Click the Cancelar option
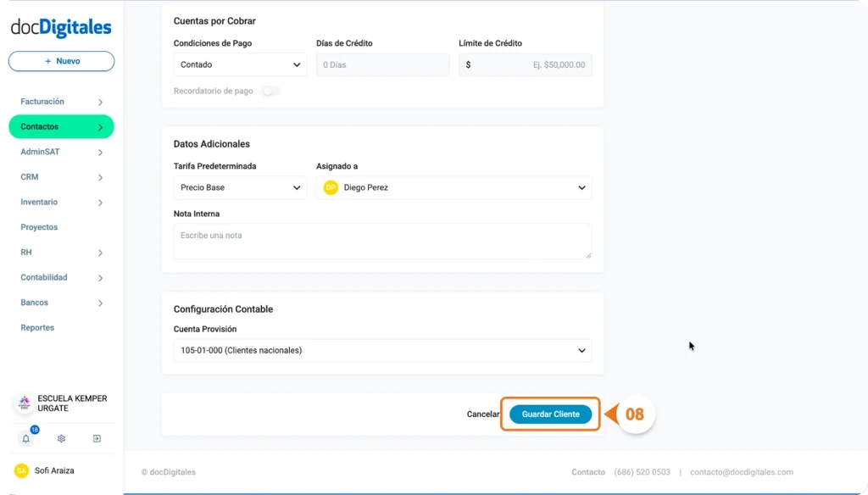The image size is (868, 495). [x=483, y=414]
